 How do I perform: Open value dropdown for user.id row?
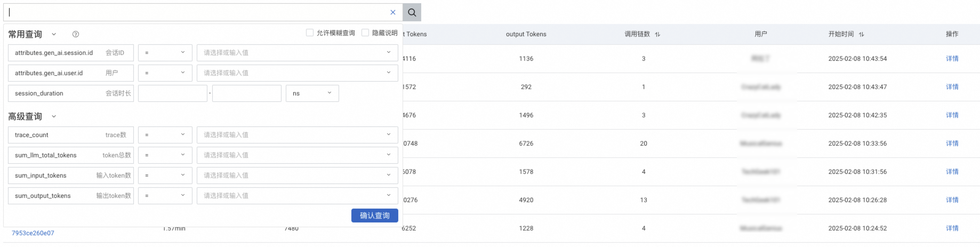pos(297,73)
